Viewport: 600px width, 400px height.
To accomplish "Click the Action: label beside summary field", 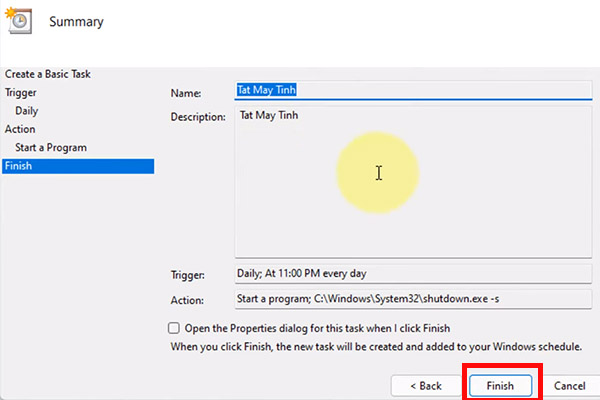I will point(187,300).
